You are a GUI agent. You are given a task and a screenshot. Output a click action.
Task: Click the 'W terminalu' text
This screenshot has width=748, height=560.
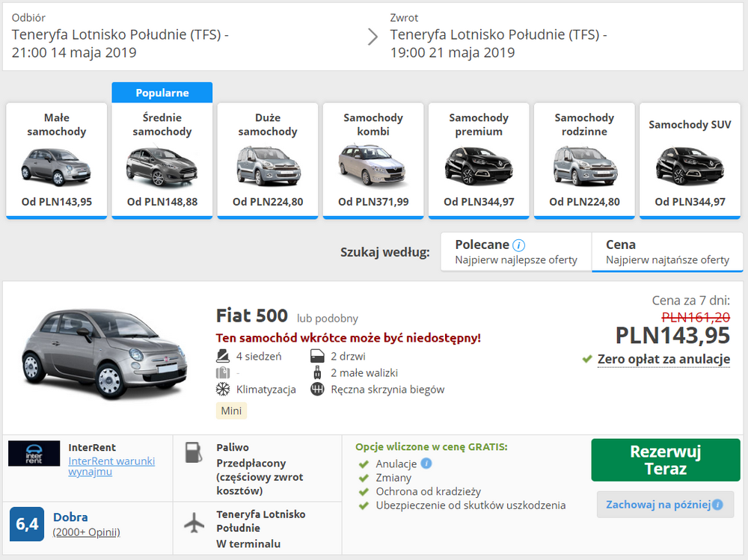[248, 544]
